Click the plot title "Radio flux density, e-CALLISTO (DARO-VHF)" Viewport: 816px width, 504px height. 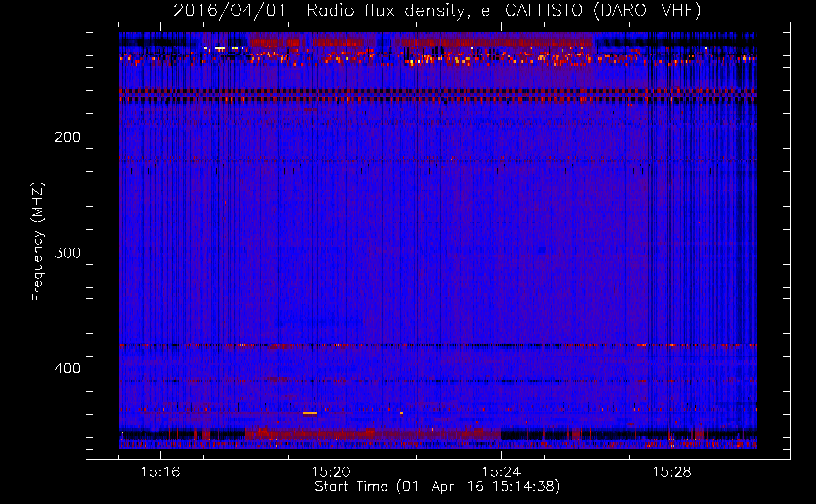click(x=503, y=10)
